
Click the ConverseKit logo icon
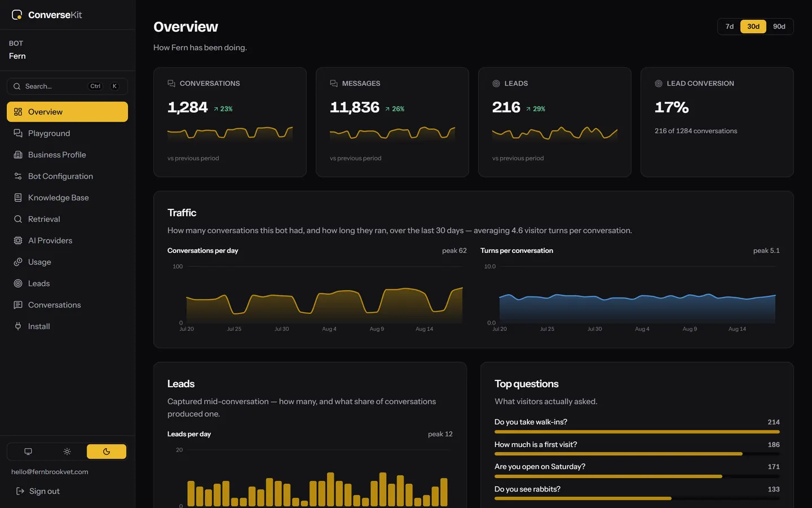pos(17,15)
